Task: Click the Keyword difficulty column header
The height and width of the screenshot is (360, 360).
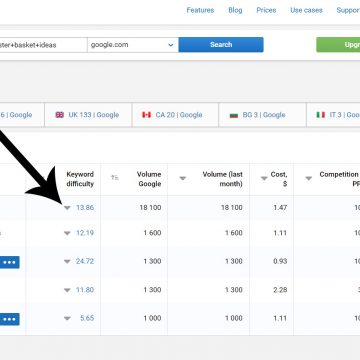Action: point(80,179)
